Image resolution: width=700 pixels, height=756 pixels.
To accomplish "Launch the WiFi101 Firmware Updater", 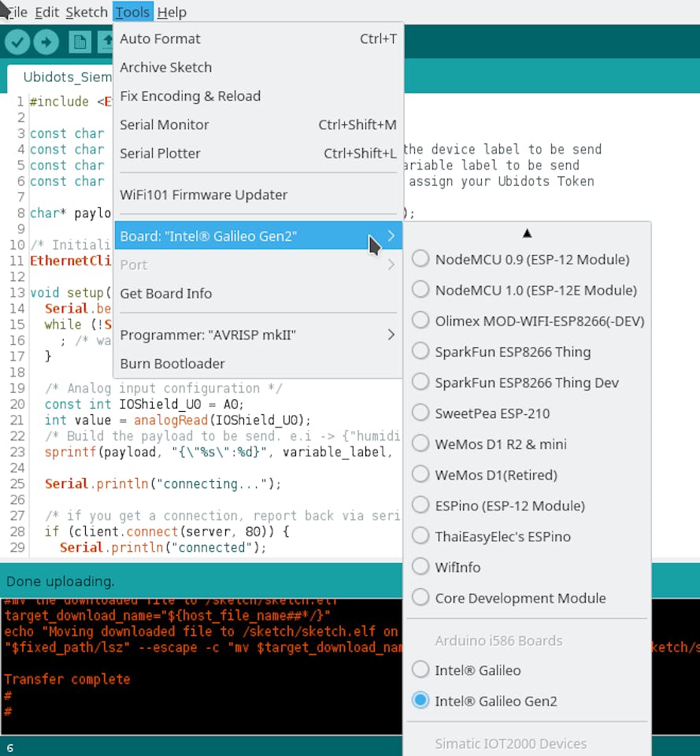I will (258, 195).
